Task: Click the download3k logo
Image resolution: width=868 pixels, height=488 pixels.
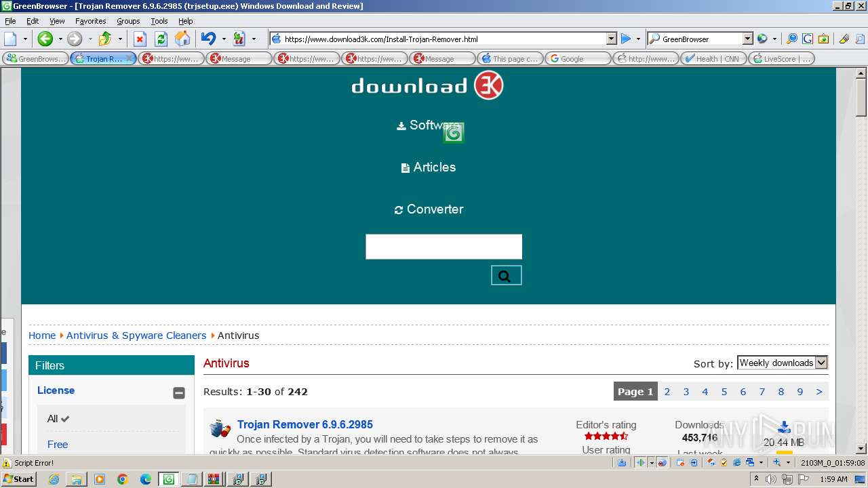Action: (x=427, y=86)
